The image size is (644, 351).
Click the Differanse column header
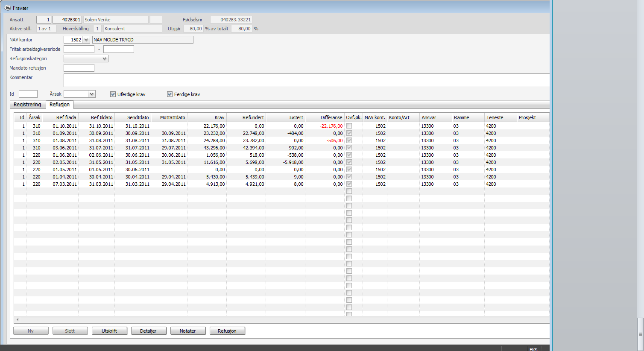point(325,117)
